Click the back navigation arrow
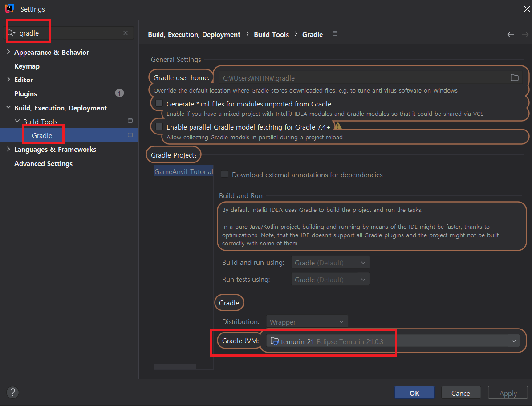The image size is (532, 406). pos(510,35)
